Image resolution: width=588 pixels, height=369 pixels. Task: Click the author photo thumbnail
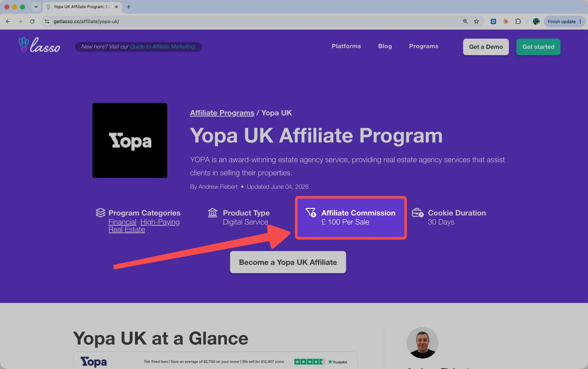(x=422, y=343)
